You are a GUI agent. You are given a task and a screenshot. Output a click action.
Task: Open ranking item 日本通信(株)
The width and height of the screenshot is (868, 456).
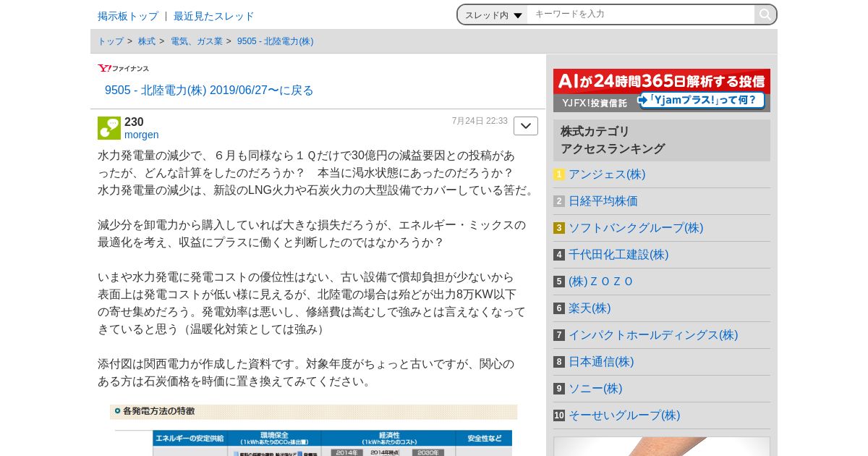tap(601, 362)
